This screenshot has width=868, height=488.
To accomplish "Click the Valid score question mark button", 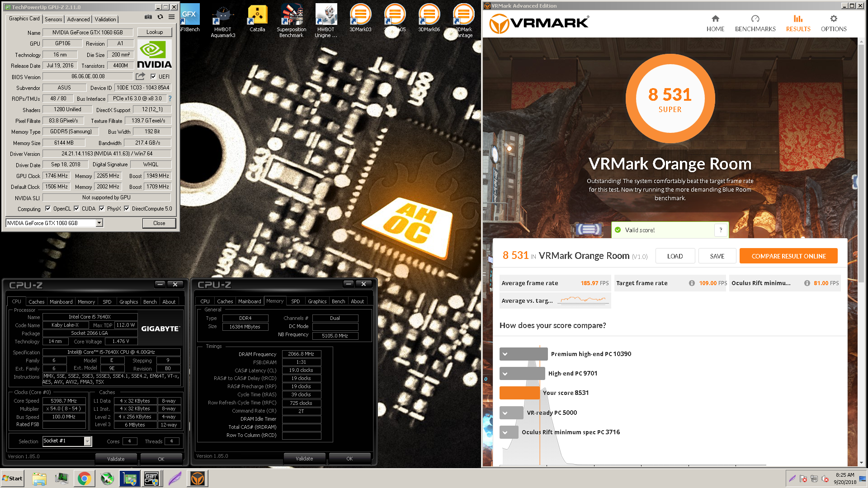I will click(x=721, y=230).
